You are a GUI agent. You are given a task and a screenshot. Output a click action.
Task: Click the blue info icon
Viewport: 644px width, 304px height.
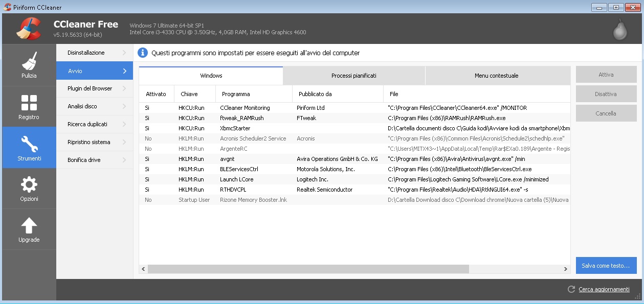pos(143,53)
